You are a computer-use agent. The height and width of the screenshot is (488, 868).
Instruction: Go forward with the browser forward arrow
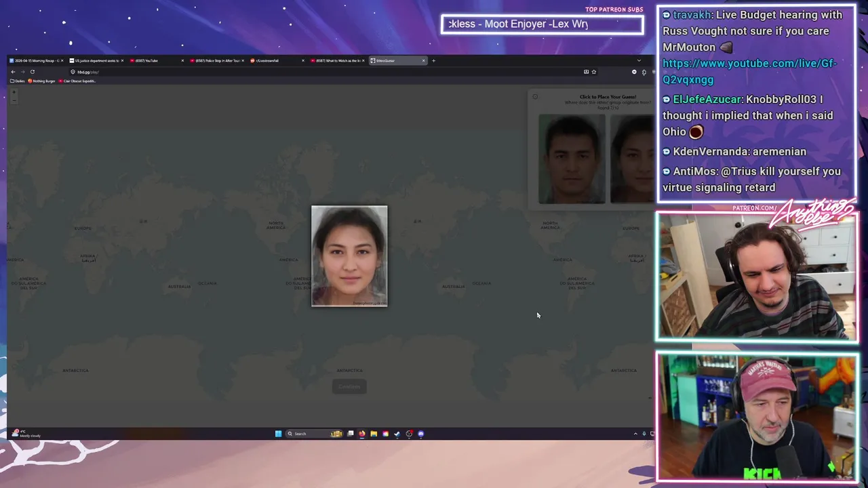point(22,72)
